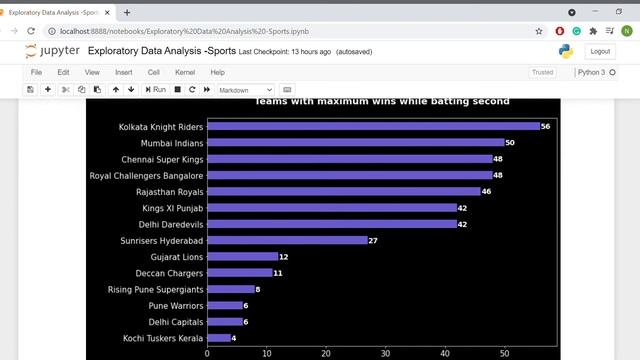This screenshot has height=360, width=640.
Task: Click the Chennai Super Kings label
Action: pyautogui.click(x=162, y=160)
